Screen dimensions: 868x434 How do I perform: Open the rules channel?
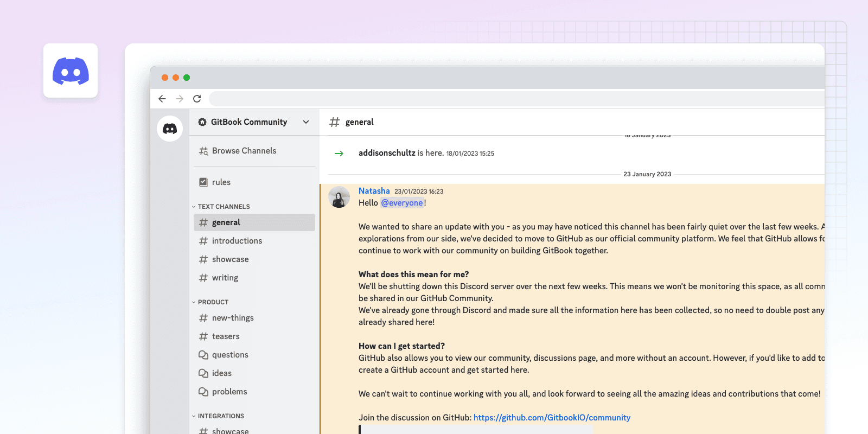[254, 182]
